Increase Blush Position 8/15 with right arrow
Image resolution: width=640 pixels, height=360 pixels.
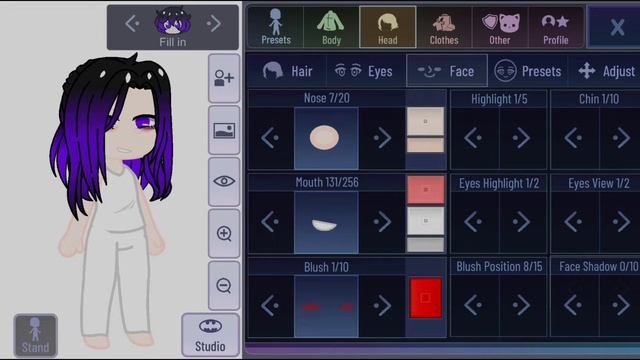click(x=522, y=305)
